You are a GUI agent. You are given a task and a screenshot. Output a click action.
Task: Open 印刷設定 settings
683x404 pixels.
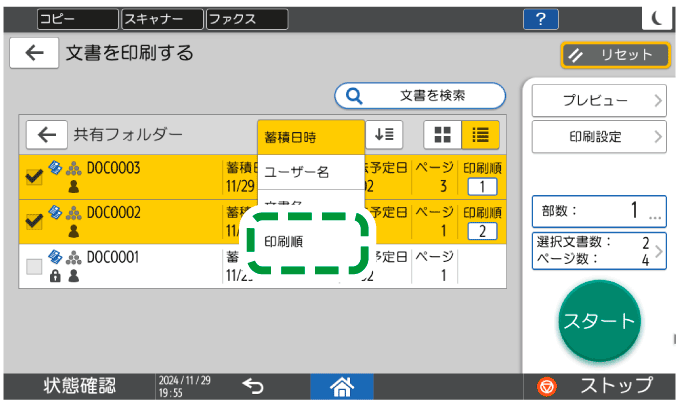pos(599,137)
